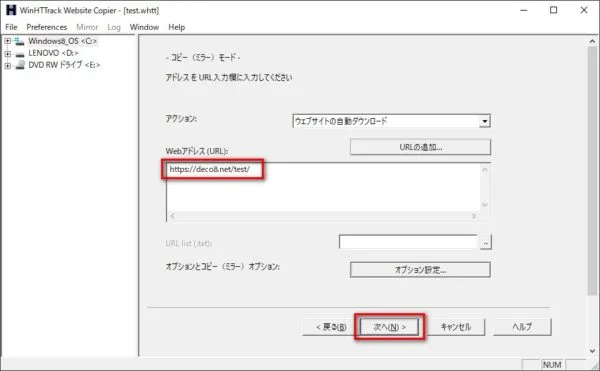Click the < 戻る(B) button
This screenshot has width=600, height=371.
[x=331, y=327]
